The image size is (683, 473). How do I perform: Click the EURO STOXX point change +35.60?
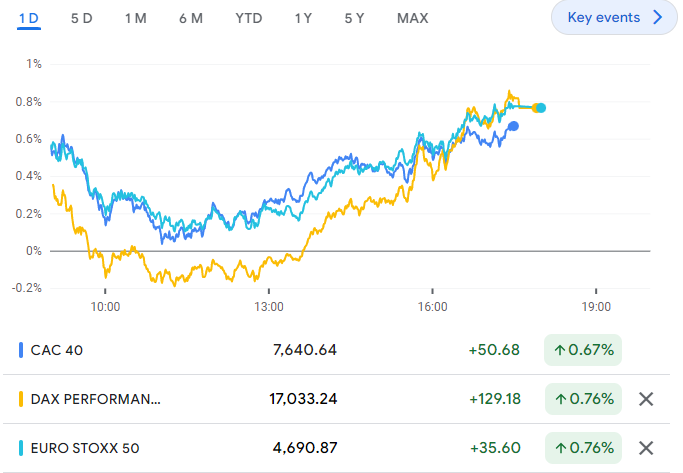495,448
